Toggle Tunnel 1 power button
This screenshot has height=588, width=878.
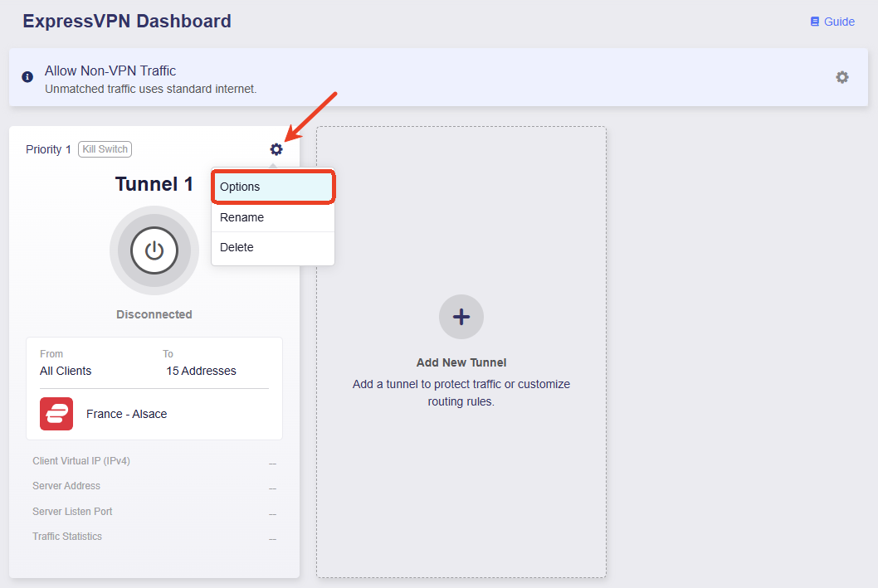point(154,250)
